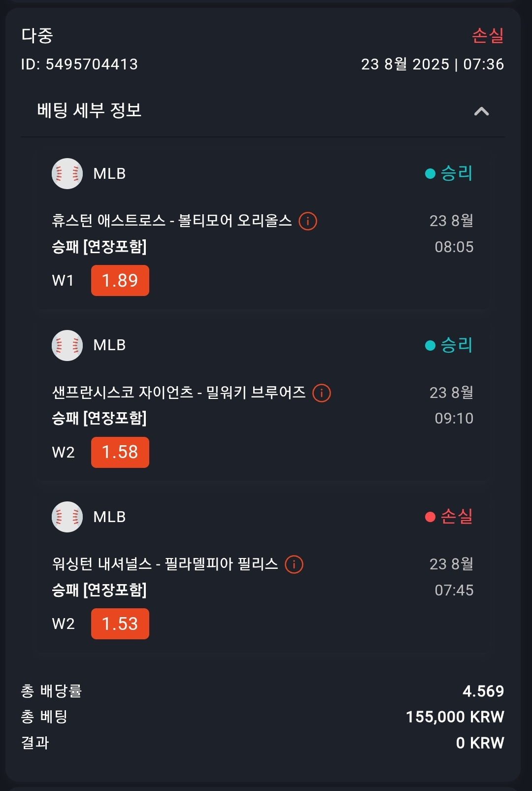Open info icon for 휴스턴 애스트로스 match
This screenshot has width=532, height=791.
click(x=308, y=221)
